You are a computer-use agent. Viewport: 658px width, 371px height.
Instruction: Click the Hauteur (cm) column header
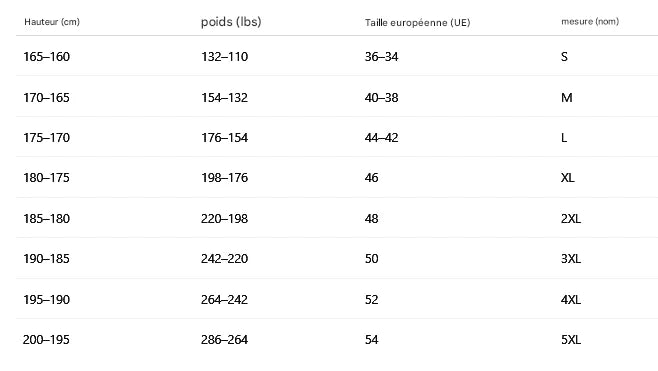click(52, 22)
